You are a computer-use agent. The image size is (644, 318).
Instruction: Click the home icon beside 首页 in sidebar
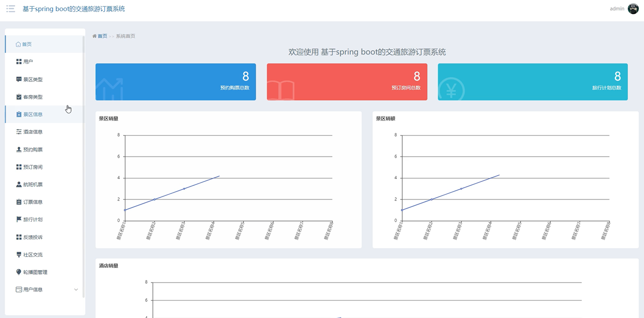18,44
